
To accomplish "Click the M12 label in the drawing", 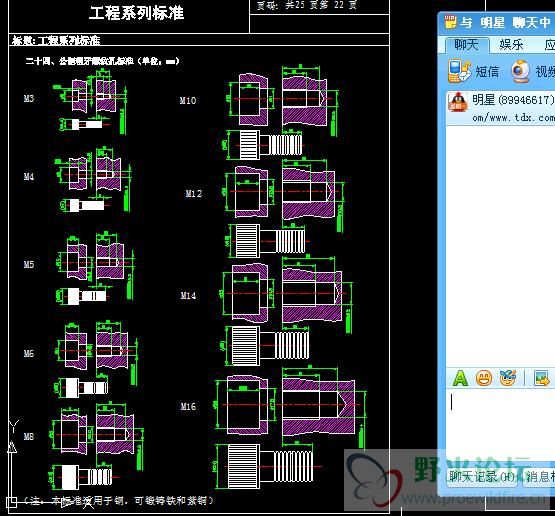I will pyautogui.click(x=193, y=193).
